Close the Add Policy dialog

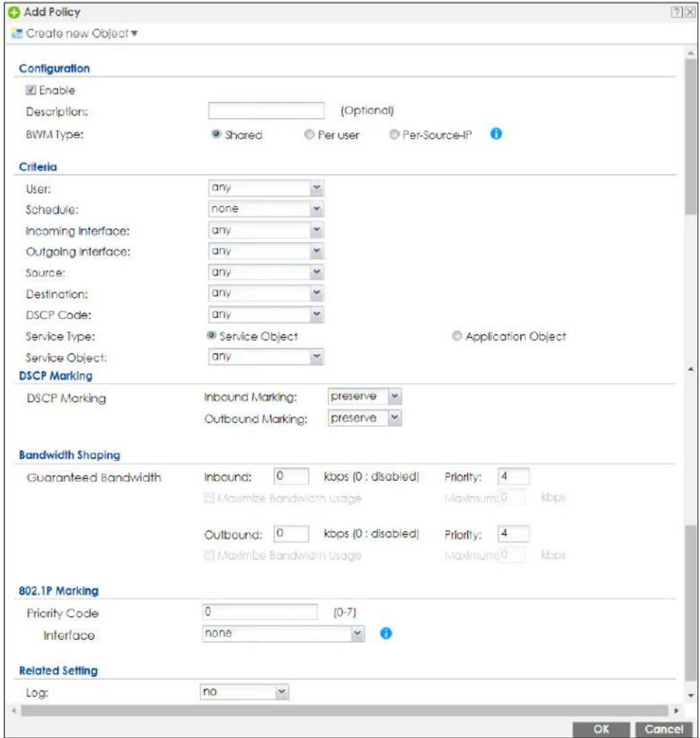click(690, 12)
